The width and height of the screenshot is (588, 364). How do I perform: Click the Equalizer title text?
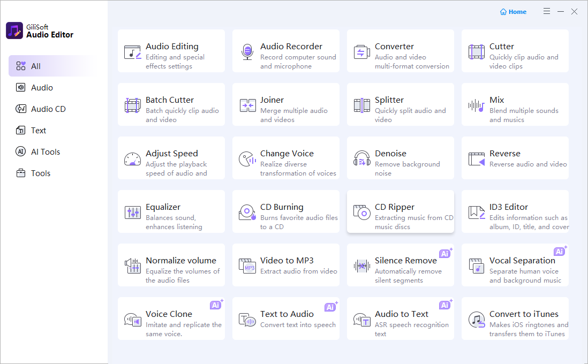coord(163,207)
